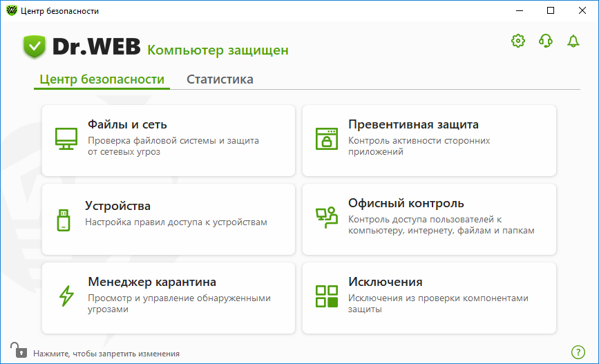Open the Менеджер карантина heading
This screenshot has height=364, width=599.
tap(152, 282)
